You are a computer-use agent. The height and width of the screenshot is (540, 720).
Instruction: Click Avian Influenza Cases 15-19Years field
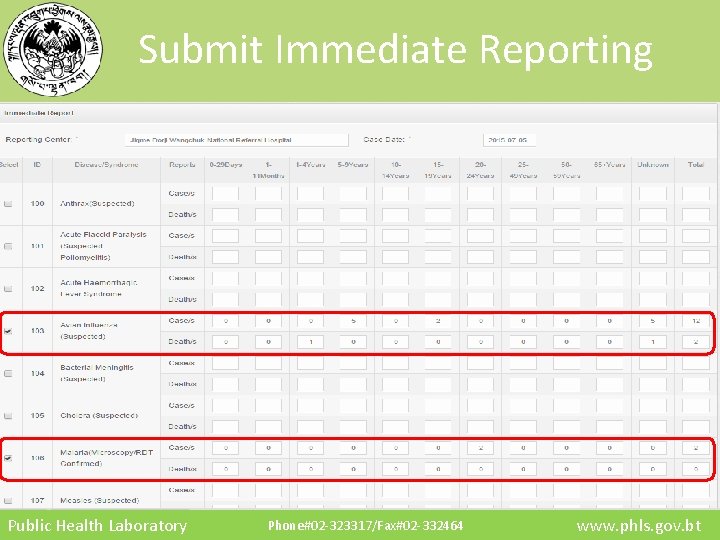tap(438, 321)
